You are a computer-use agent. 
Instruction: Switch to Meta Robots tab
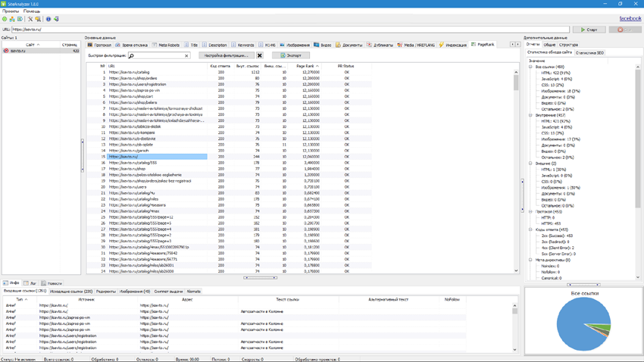pyautogui.click(x=166, y=45)
